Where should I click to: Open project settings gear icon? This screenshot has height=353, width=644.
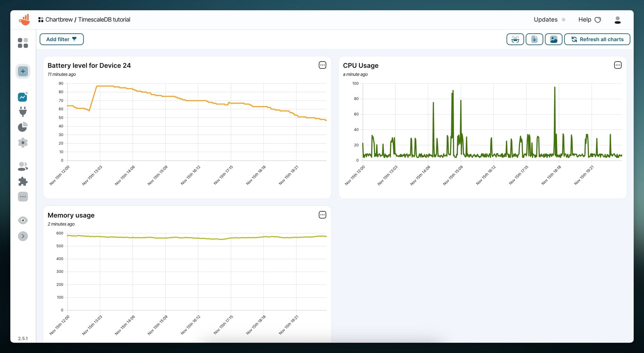click(23, 143)
